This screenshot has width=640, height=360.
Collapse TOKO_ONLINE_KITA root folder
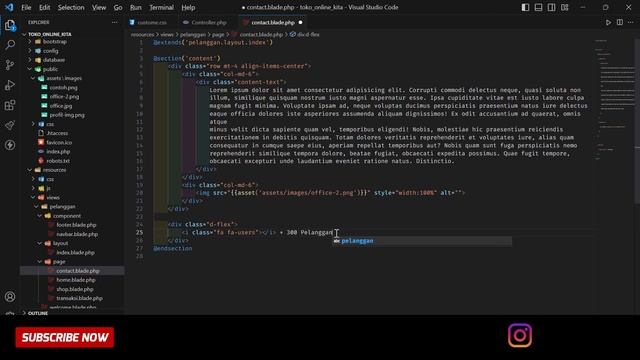tap(50, 34)
